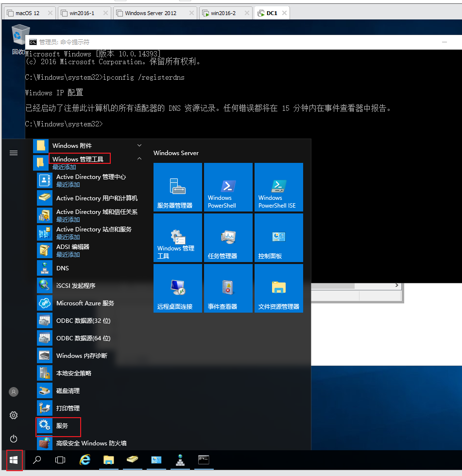The height and width of the screenshot is (476, 462).
Task: Collapse the Windows 管理工具 folder
Action: 139,159
